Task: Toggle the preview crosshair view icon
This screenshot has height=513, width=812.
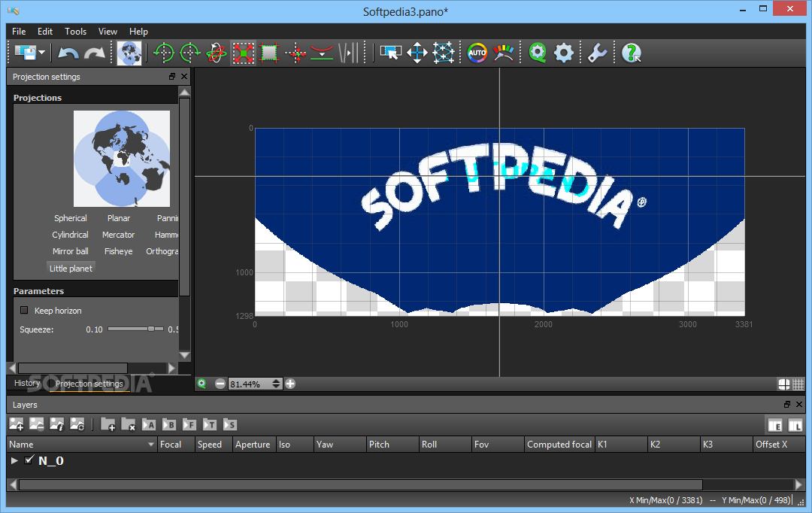Action: [784, 384]
